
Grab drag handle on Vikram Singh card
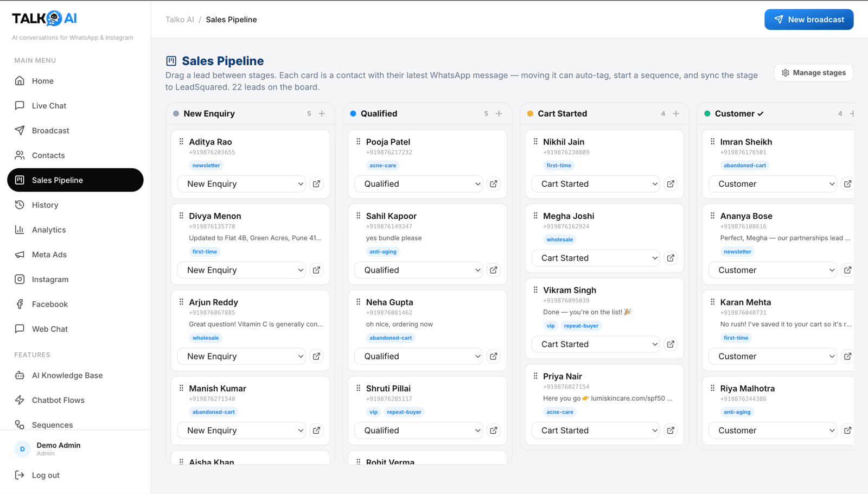point(535,290)
